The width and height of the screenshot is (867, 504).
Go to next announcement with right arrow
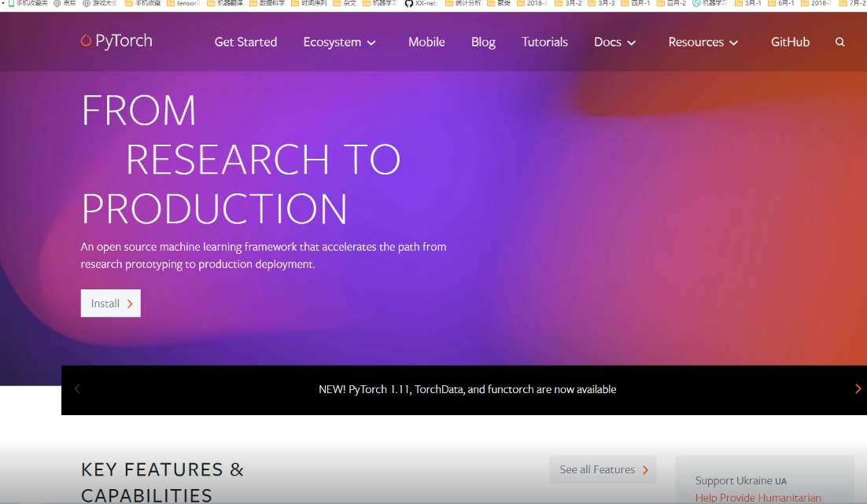[x=858, y=388]
